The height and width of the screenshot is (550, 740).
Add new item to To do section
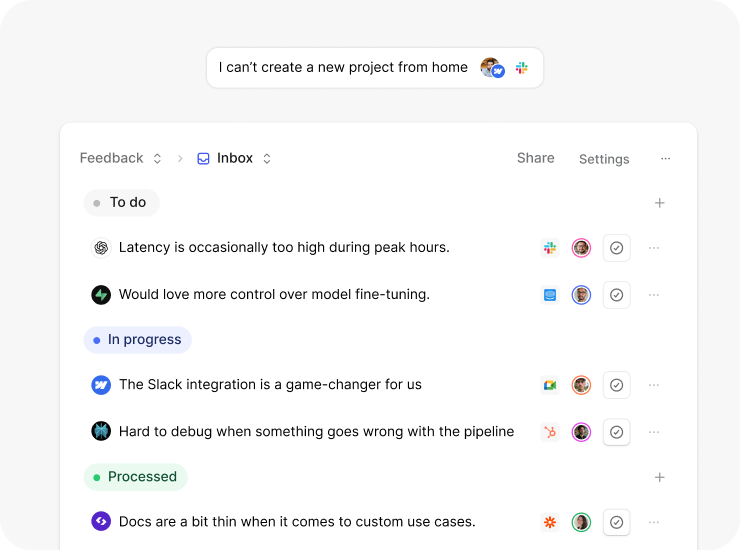coord(659,203)
